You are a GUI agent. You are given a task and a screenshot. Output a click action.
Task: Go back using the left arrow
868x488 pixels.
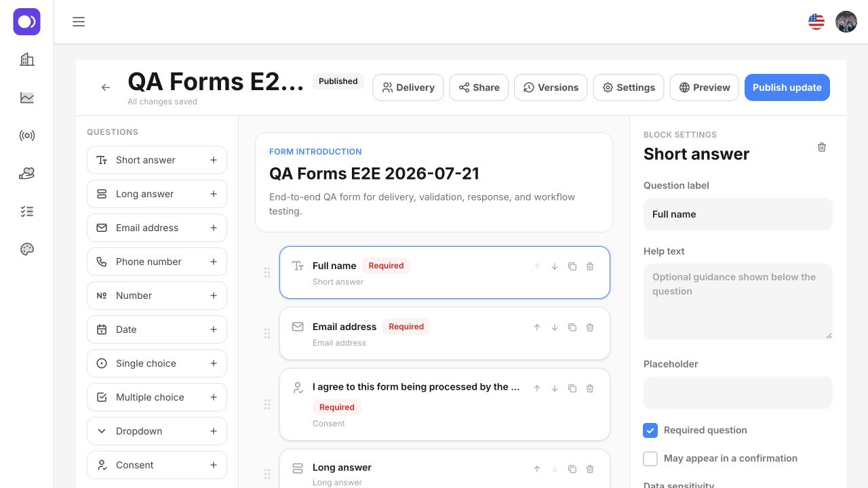coord(106,87)
